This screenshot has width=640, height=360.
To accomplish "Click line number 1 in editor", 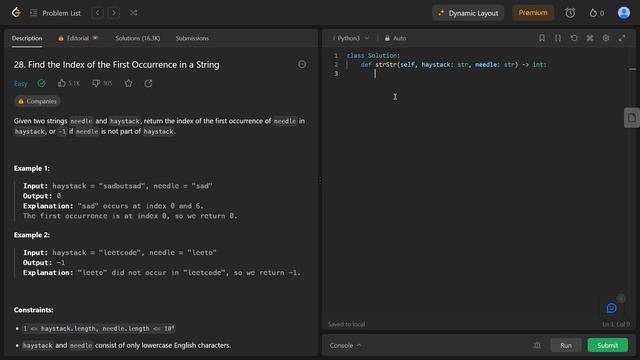I will coord(336,56).
